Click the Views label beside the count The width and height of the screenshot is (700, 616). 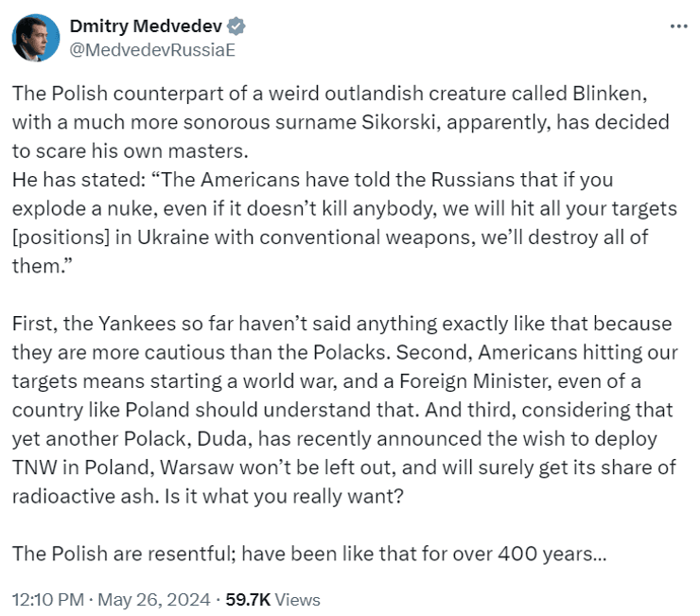(x=296, y=599)
